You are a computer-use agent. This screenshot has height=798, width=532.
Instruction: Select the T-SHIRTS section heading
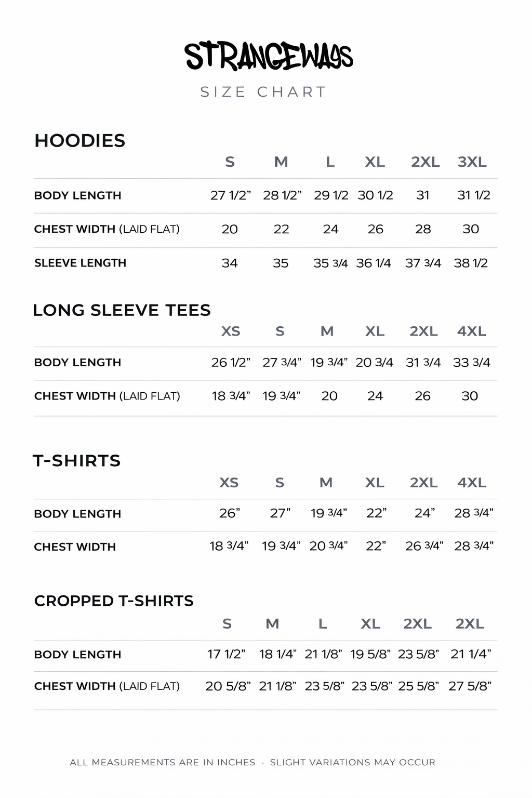point(77,461)
